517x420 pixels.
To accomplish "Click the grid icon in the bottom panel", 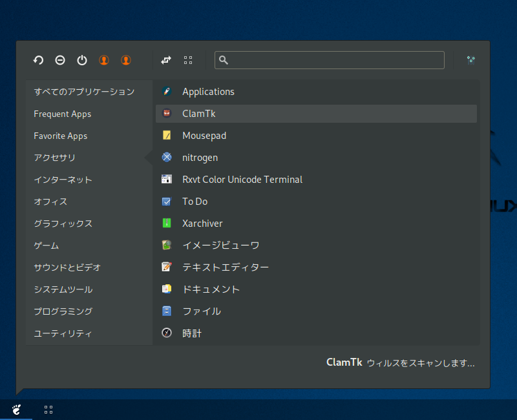I will (48, 410).
